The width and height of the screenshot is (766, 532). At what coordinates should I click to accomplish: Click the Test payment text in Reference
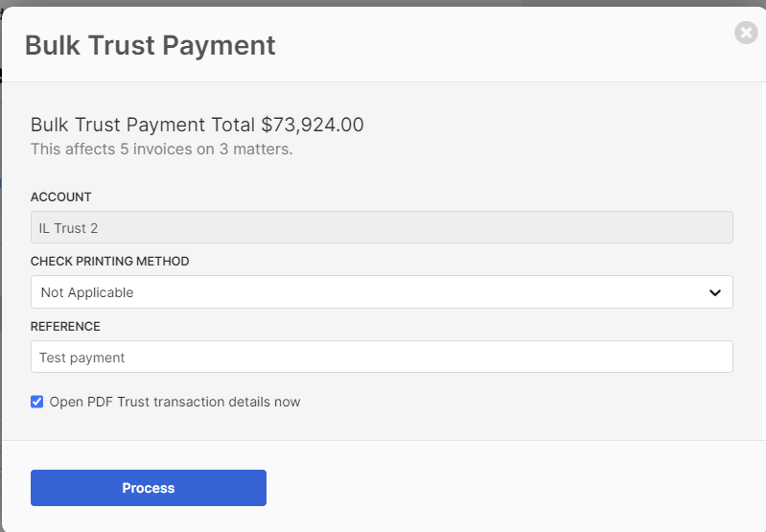pyautogui.click(x=82, y=358)
